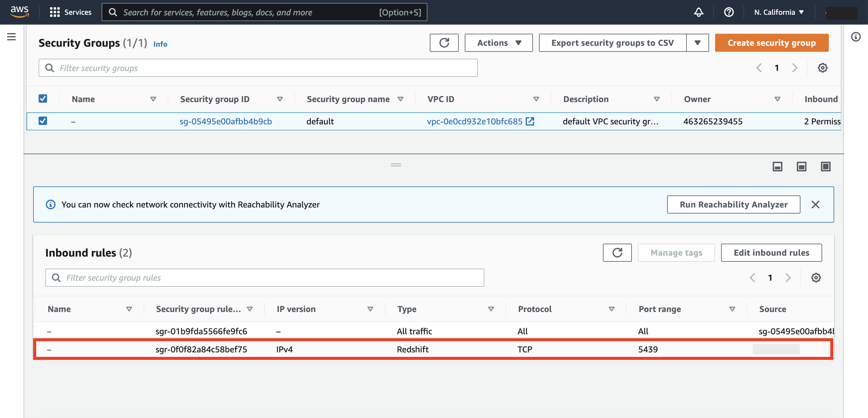Sort by Security group ID column

point(279,99)
